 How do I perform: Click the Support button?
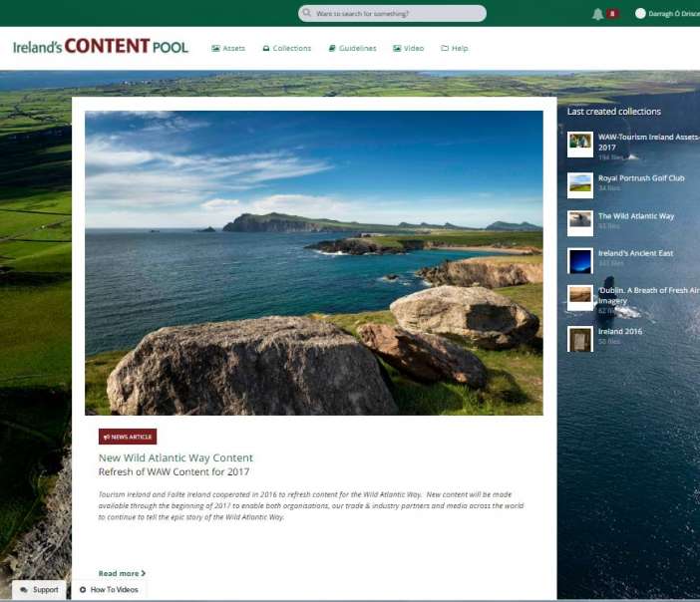[x=39, y=590]
